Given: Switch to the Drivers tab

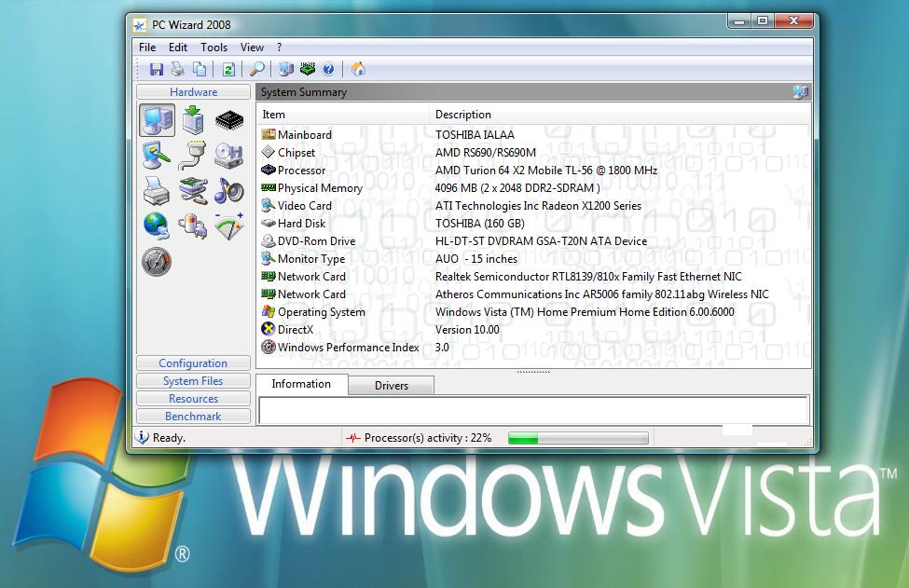Looking at the screenshot, I should (391, 386).
